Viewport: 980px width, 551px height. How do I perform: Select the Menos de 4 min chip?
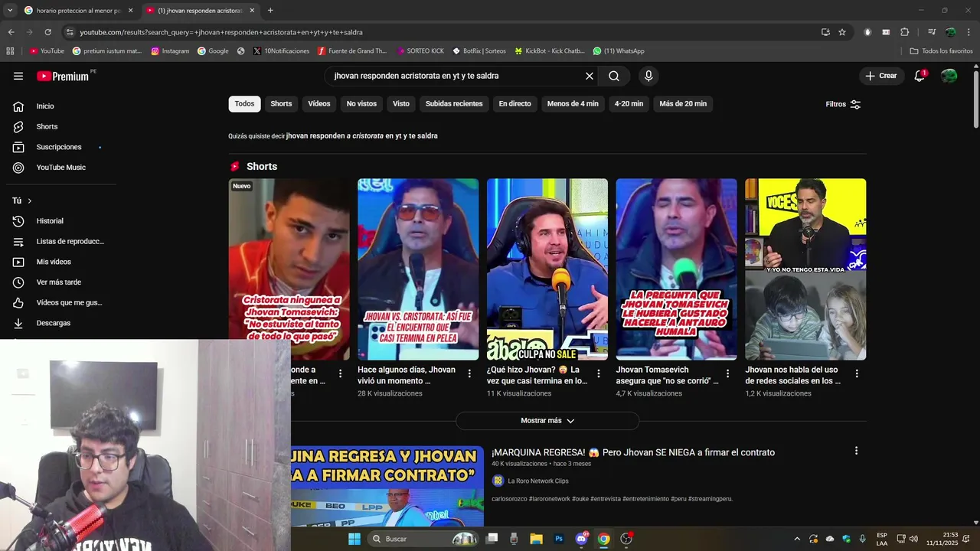click(x=573, y=104)
